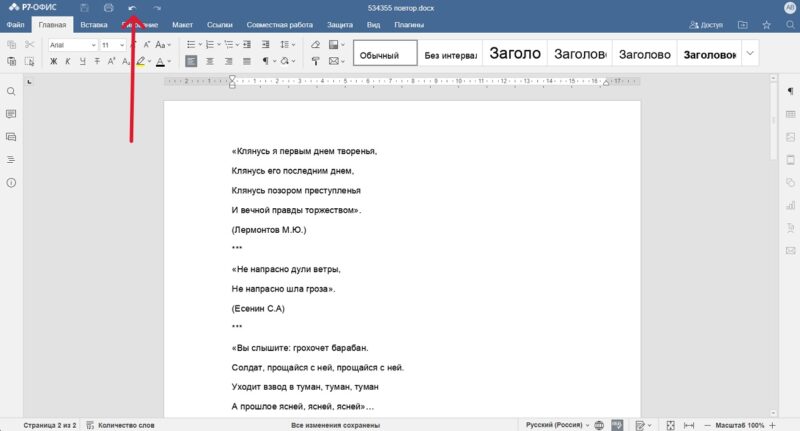Open the font color picker (A)
Viewport: 800px width, 431px height.
162,61
